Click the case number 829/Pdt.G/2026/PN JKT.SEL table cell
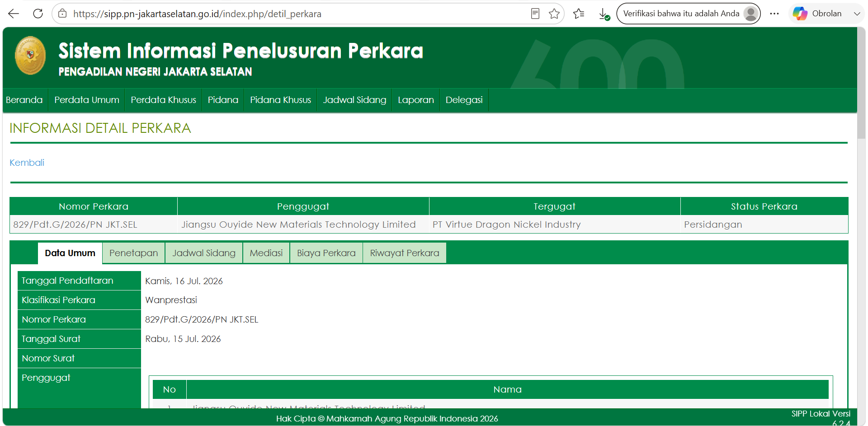This screenshot has height=426, width=868. pyautogui.click(x=94, y=225)
